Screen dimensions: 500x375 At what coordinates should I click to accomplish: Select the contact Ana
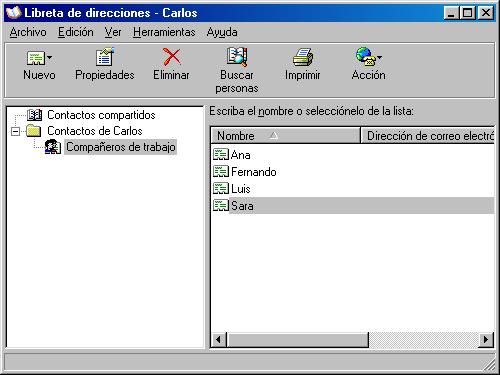pos(240,155)
